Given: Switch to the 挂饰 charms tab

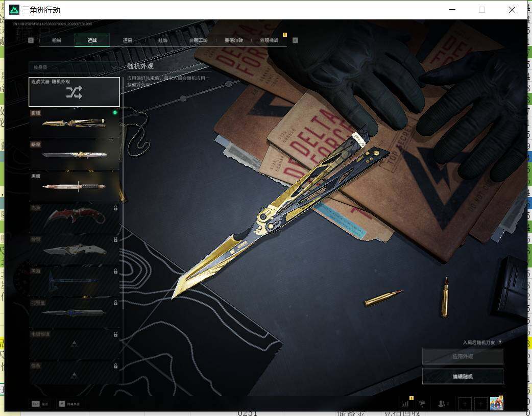Looking at the screenshot, I should pyautogui.click(x=163, y=40).
